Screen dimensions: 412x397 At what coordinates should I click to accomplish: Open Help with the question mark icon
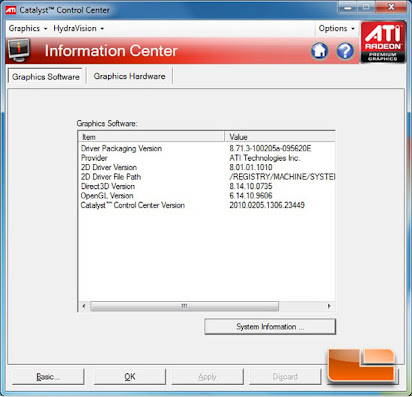tap(345, 51)
